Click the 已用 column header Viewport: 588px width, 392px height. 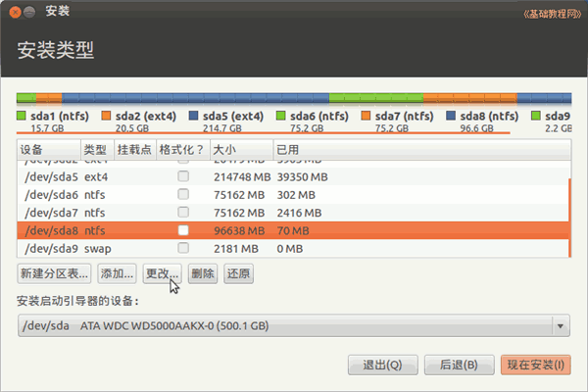tap(421, 150)
